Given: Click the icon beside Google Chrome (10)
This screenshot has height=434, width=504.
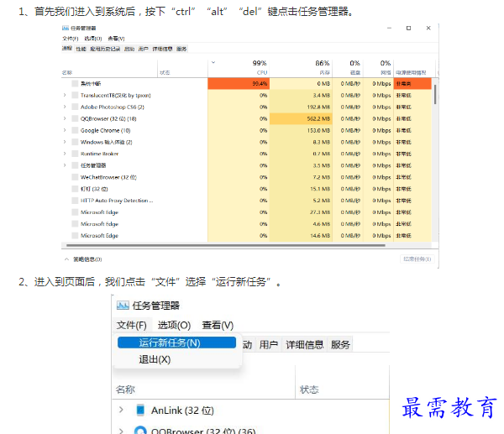Looking at the screenshot, I should tap(75, 130).
